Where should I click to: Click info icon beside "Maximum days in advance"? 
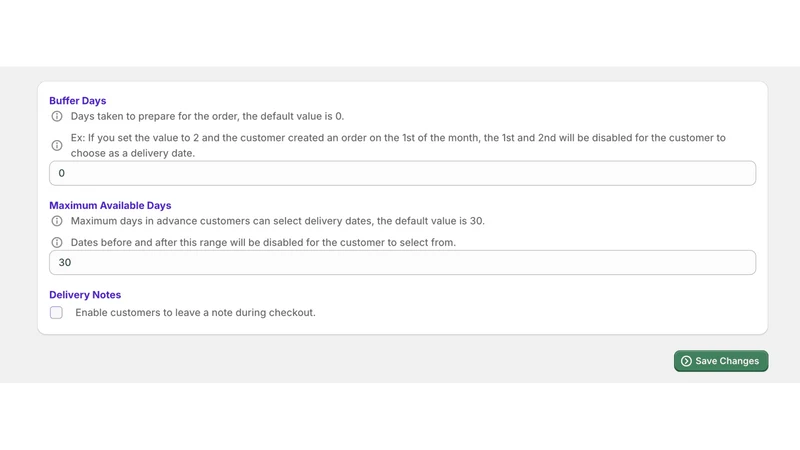tap(57, 221)
